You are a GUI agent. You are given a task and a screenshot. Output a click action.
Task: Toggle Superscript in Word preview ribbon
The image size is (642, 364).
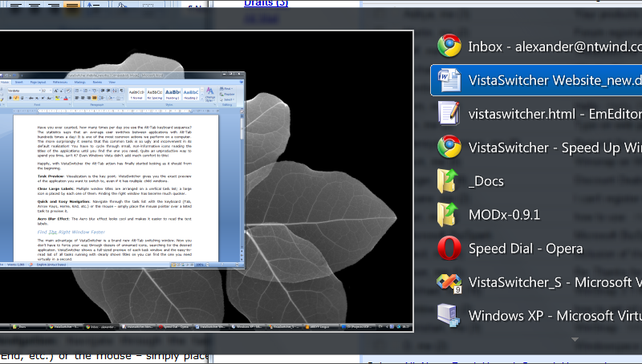43,98
